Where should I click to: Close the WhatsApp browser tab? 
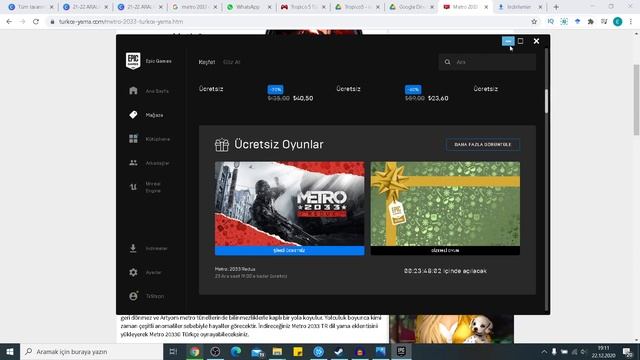(x=269, y=7)
